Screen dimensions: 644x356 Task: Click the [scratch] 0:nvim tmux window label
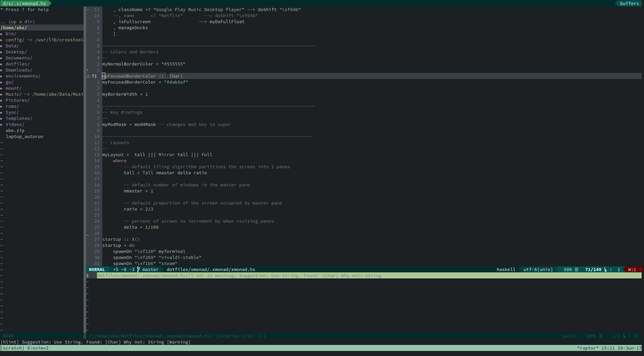click(24, 348)
